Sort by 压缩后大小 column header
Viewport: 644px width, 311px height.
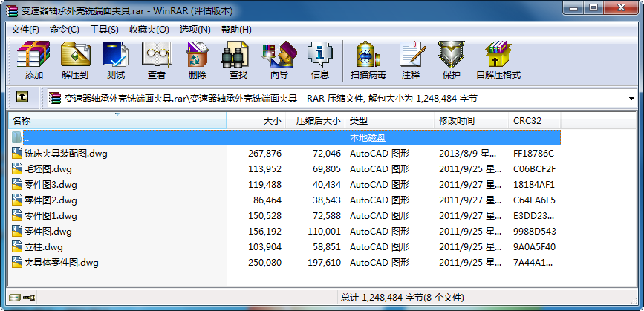[x=316, y=121]
